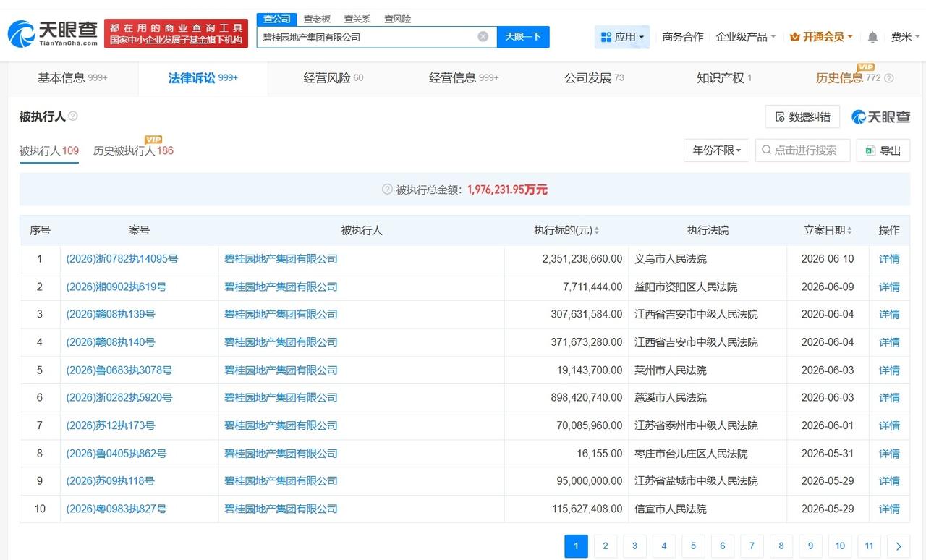Select the 历史被执行人 186 sub-tab

point(133,150)
